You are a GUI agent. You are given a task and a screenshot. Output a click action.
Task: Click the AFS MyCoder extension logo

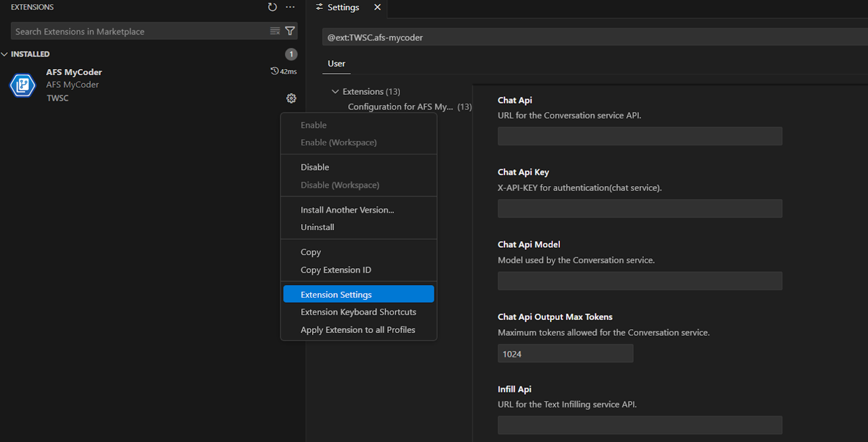(22, 85)
